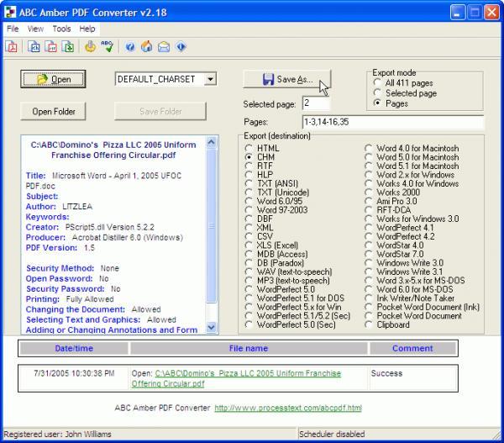
Task: Select the XML export option
Action: click(259, 228)
